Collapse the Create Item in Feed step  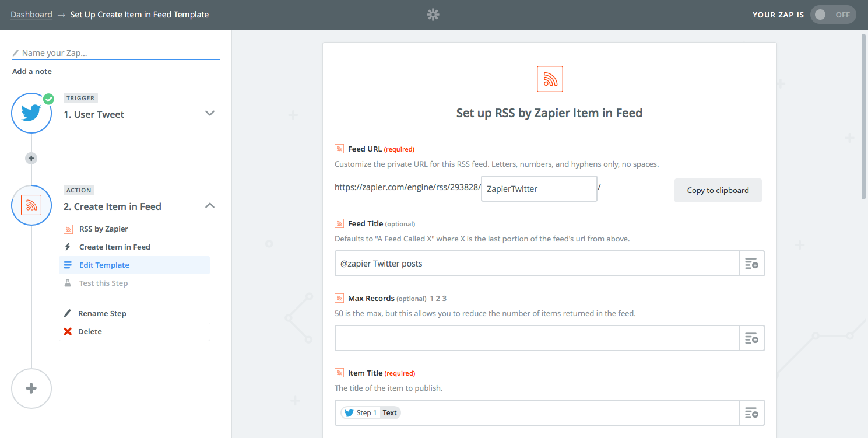click(x=210, y=205)
